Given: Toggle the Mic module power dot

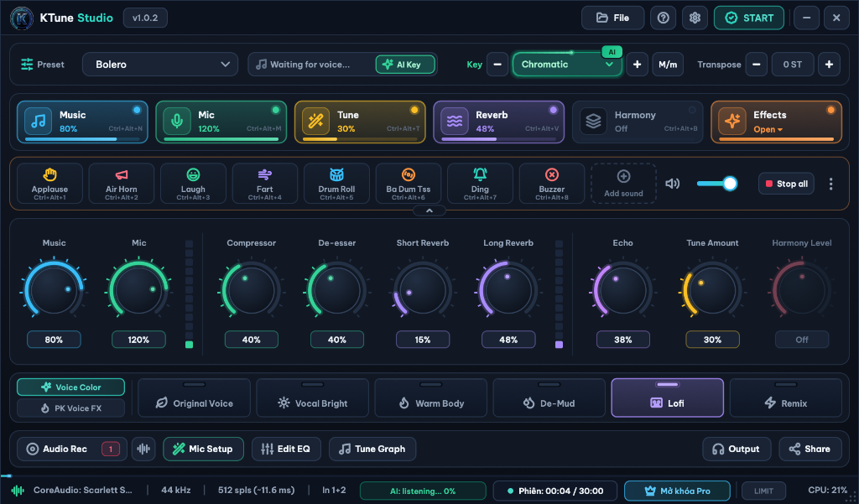Looking at the screenshot, I should click(275, 110).
